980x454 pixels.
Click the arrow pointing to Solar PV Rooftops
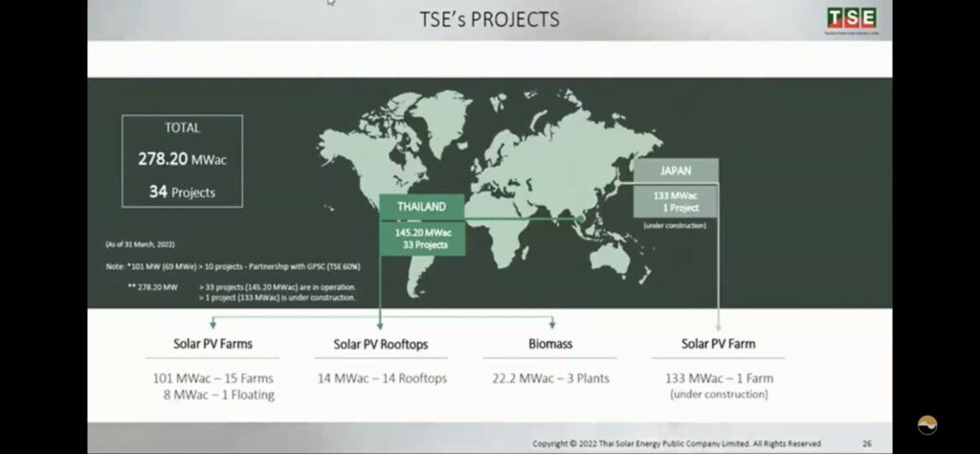[x=380, y=325]
